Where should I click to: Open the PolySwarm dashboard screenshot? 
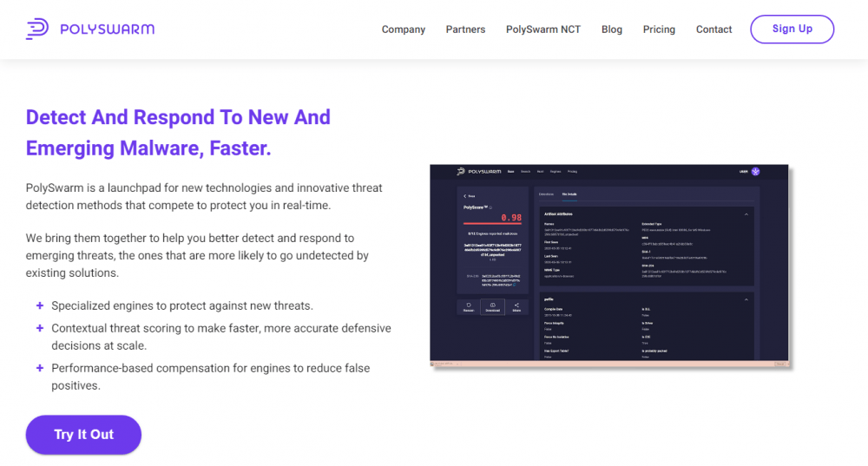click(x=609, y=266)
